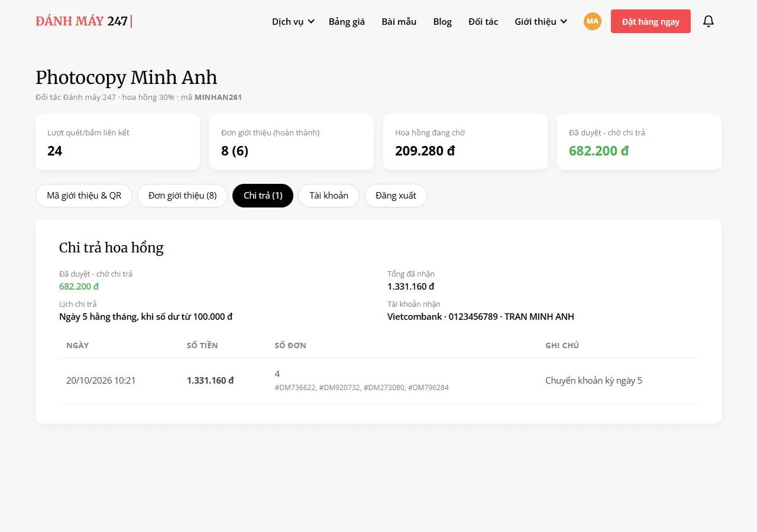This screenshot has width=757, height=532.
Task: Open the notifications bell
Action: [709, 21]
